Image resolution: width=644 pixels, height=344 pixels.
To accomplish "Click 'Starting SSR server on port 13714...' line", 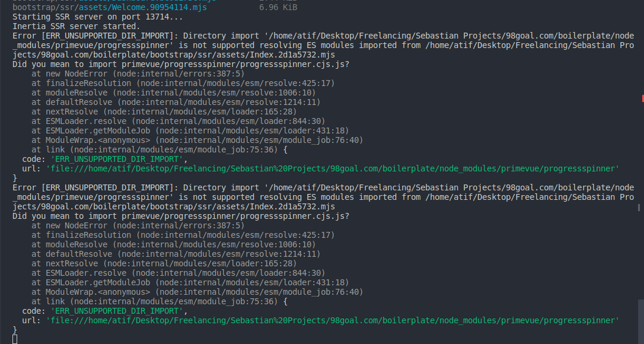I will 98,17.
